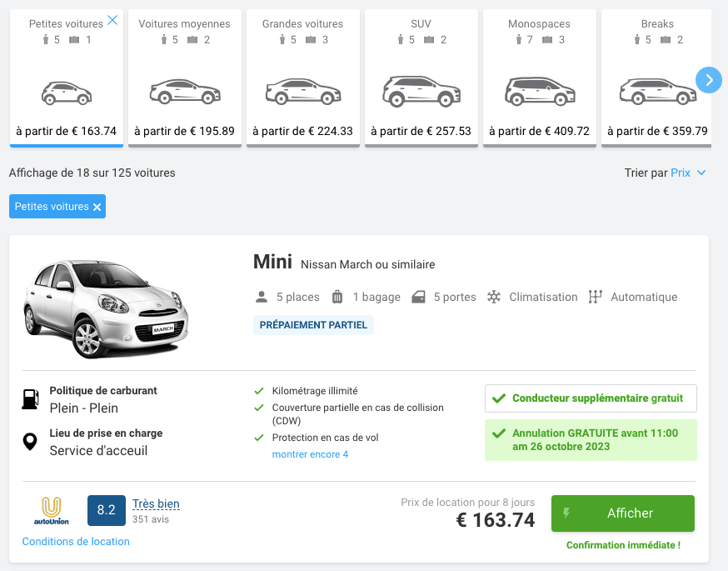Select the Grandes voitures category card

coord(303,78)
